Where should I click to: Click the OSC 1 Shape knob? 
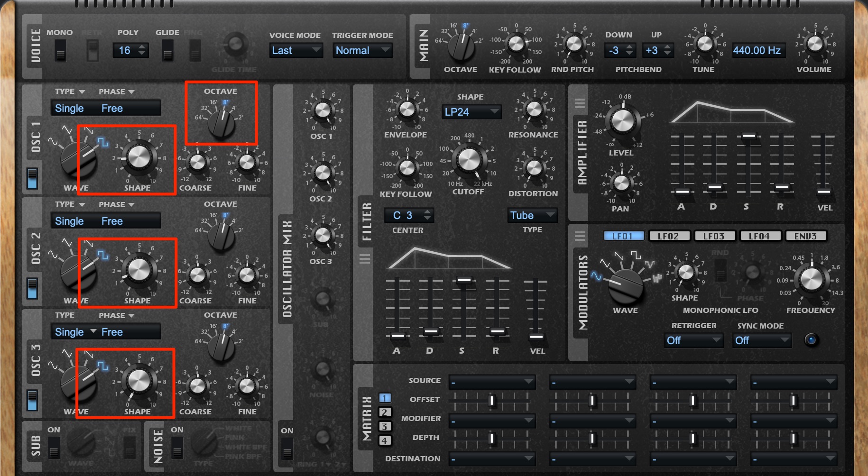click(139, 156)
